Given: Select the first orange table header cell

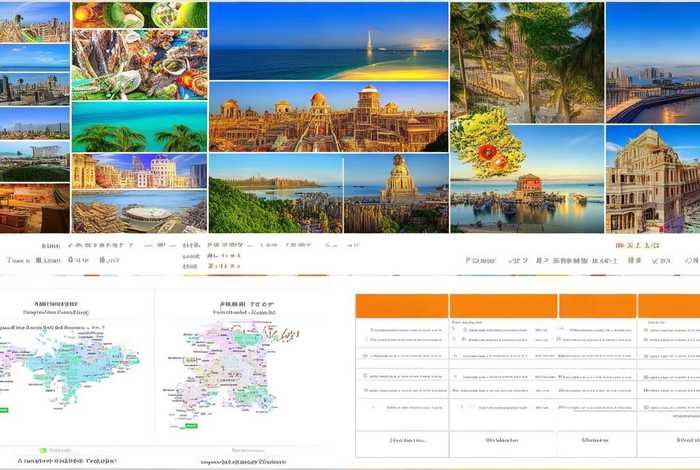Looking at the screenshot, I should coord(401,306).
